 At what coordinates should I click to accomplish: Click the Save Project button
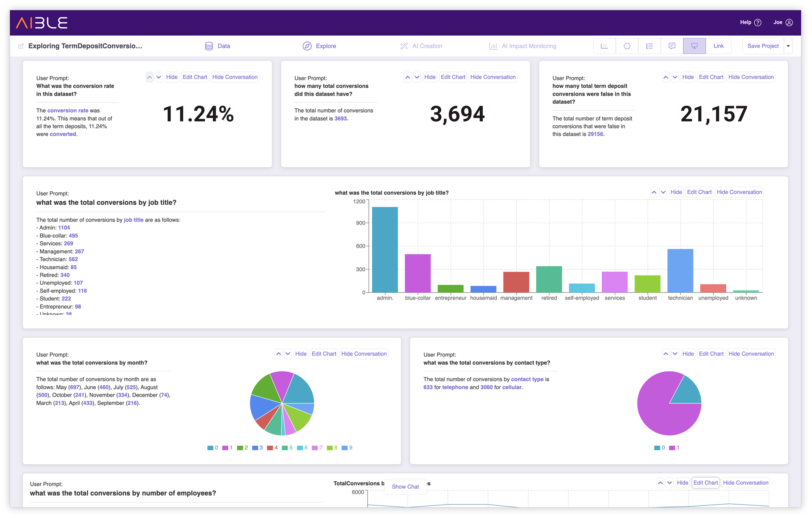(763, 46)
